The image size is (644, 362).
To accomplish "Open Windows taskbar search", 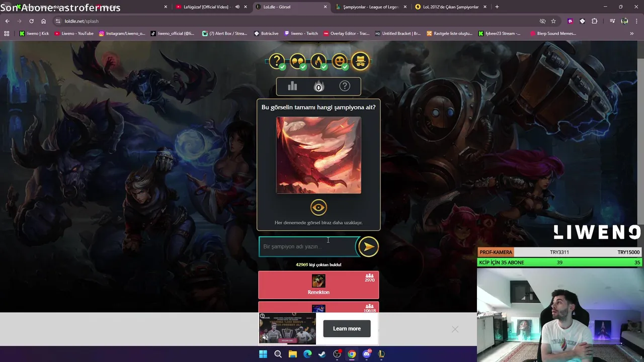I will (278, 354).
